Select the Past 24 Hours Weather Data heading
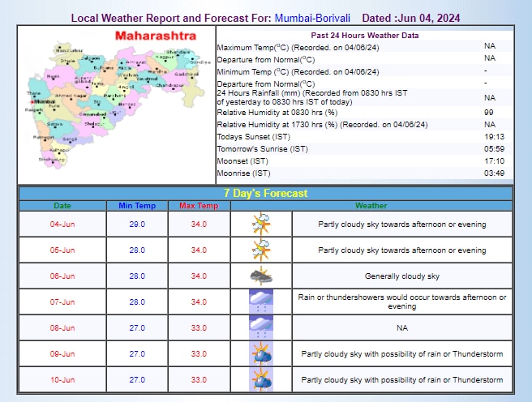532x402 pixels. [364, 36]
